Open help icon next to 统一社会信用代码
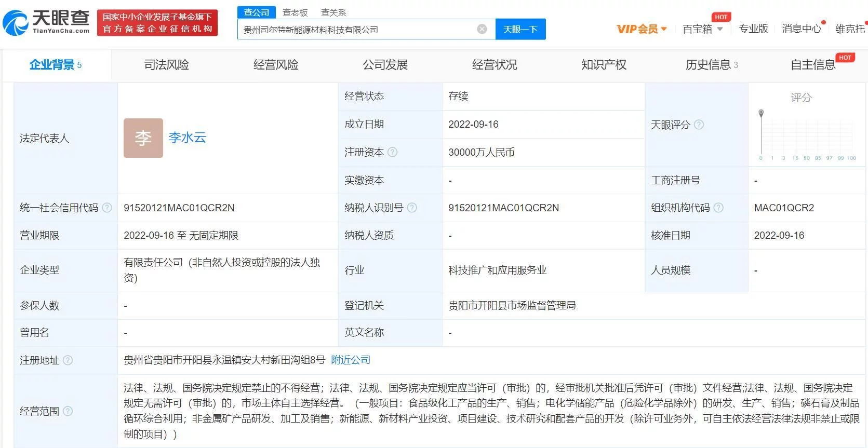 (107, 208)
